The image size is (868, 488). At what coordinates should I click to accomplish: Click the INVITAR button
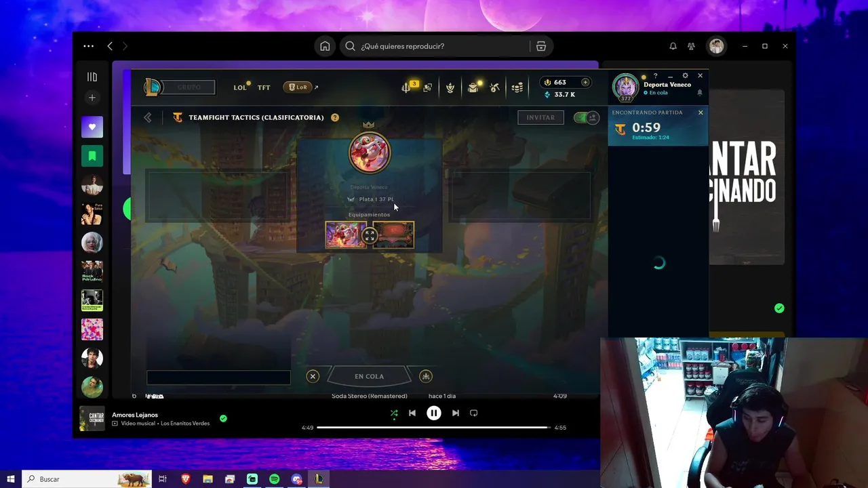coord(540,117)
